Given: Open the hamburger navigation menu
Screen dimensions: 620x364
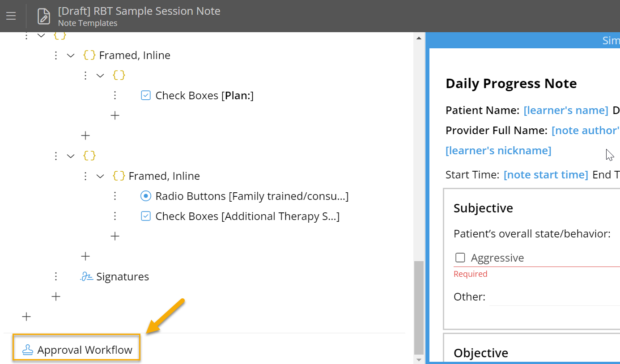Looking at the screenshot, I should coord(11,16).
